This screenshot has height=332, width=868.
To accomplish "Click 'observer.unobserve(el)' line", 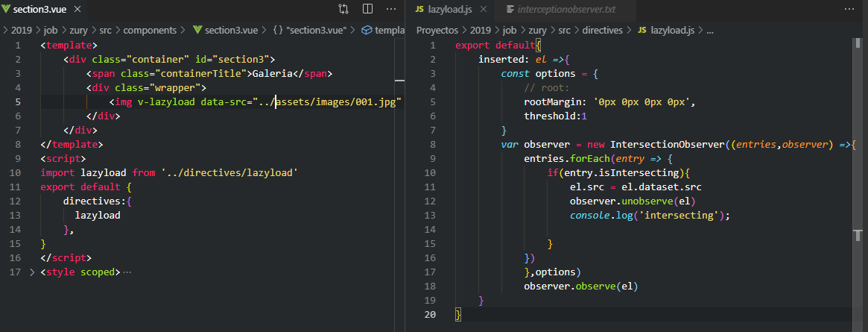I will 633,201.
